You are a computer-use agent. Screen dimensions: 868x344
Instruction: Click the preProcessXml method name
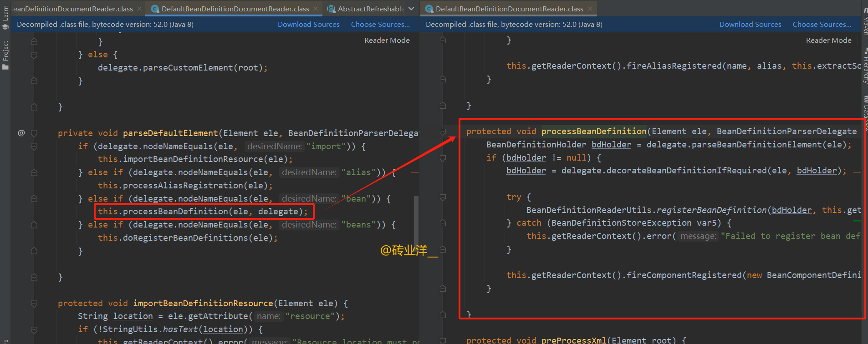[x=574, y=340]
